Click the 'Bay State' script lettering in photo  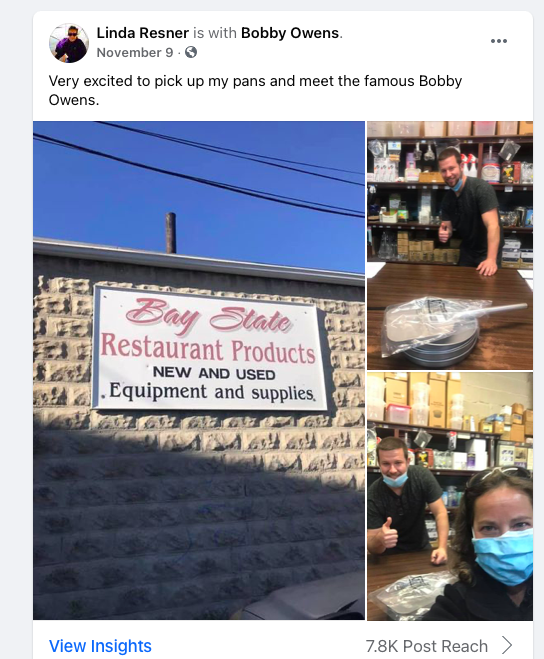(209, 317)
